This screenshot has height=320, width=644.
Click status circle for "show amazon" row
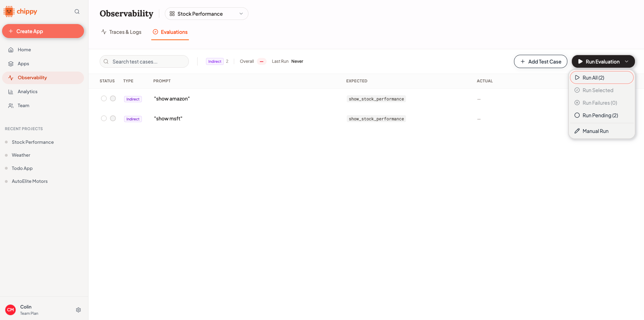(x=113, y=98)
